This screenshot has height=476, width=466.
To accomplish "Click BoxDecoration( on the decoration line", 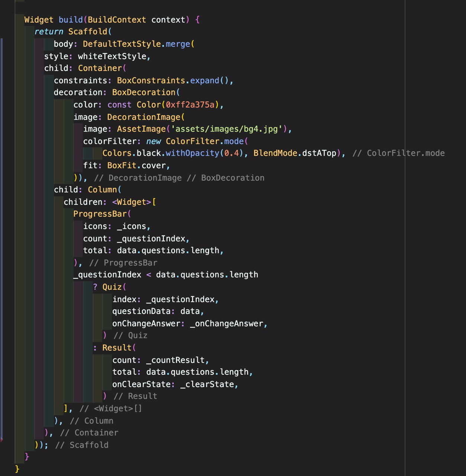I will pos(146,92).
